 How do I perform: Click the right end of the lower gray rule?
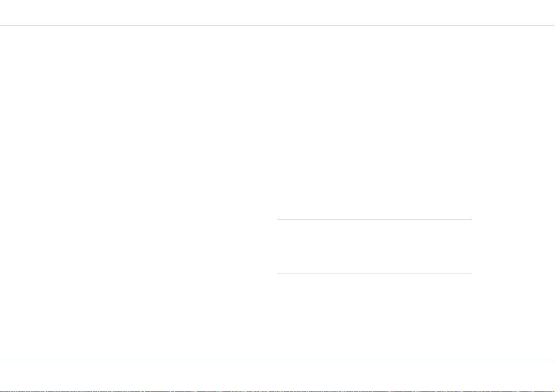tap(470, 274)
